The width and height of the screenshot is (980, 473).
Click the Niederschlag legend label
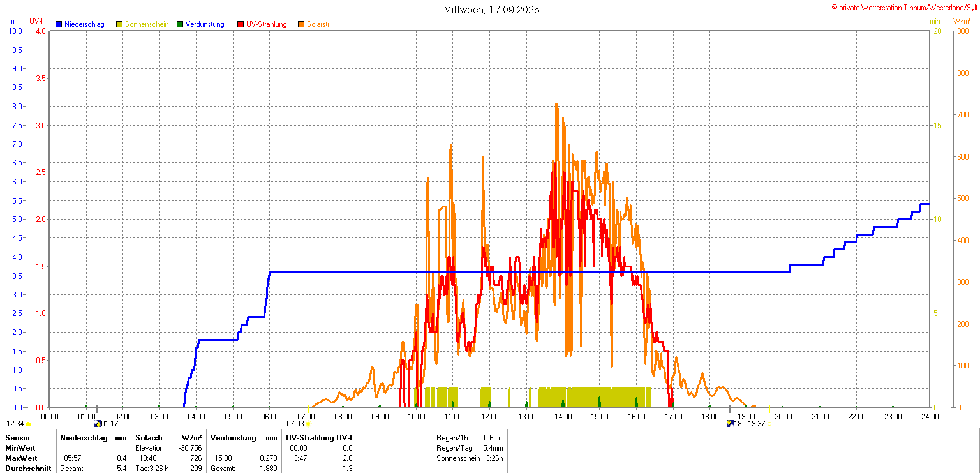pos(84,24)
